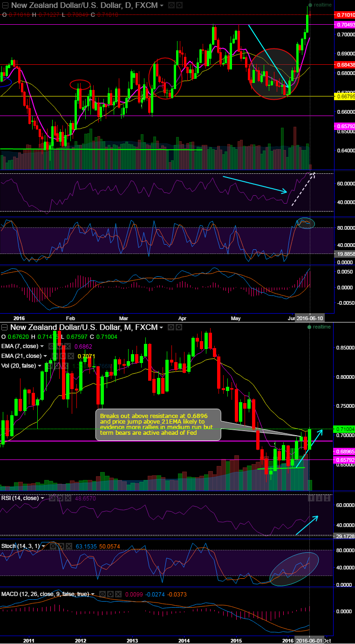The height and width of the screenshot is (644, 355).
Task: Open settings gear of the daily NZD/USD chart title
Action: [179, 6]
